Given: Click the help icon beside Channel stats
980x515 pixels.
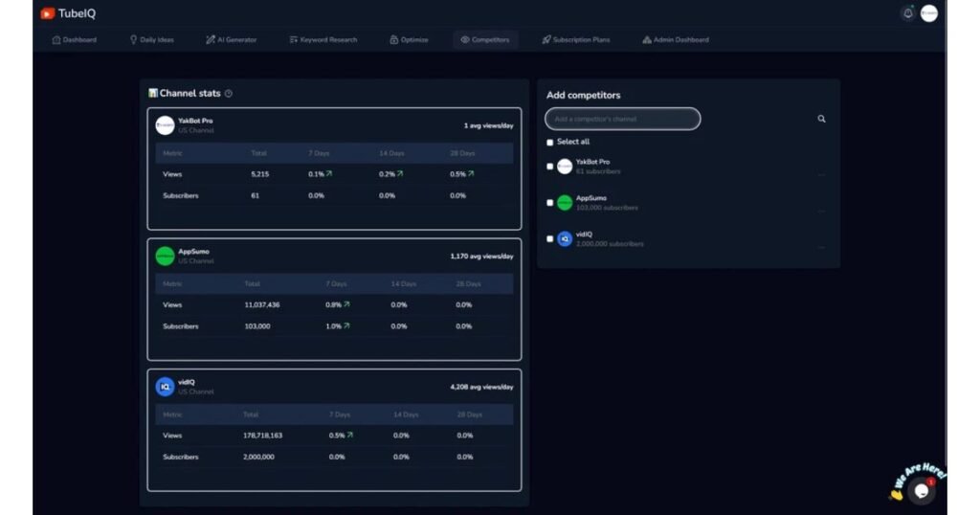Looking at the screenshot, I should 229,93.
